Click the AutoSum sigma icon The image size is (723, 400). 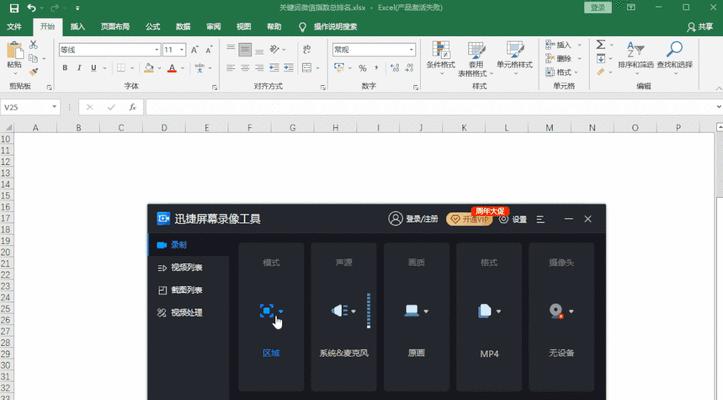tap(601, 45)
